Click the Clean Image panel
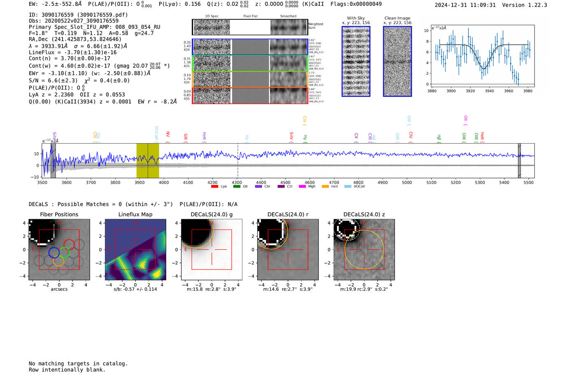576x392 pixels. (x=397, y=61)
